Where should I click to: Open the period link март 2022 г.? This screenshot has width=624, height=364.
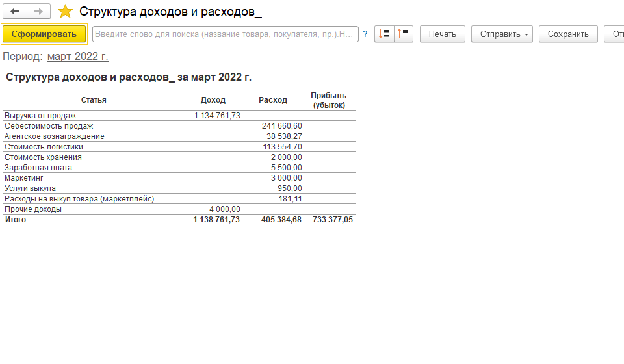click(77, 57)
